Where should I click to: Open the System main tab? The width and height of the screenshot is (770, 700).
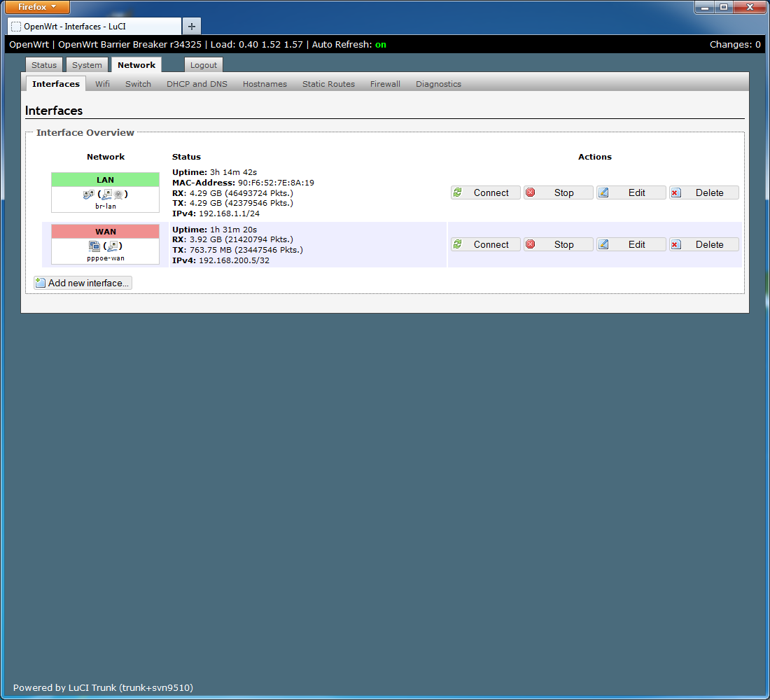click(87, 65)
